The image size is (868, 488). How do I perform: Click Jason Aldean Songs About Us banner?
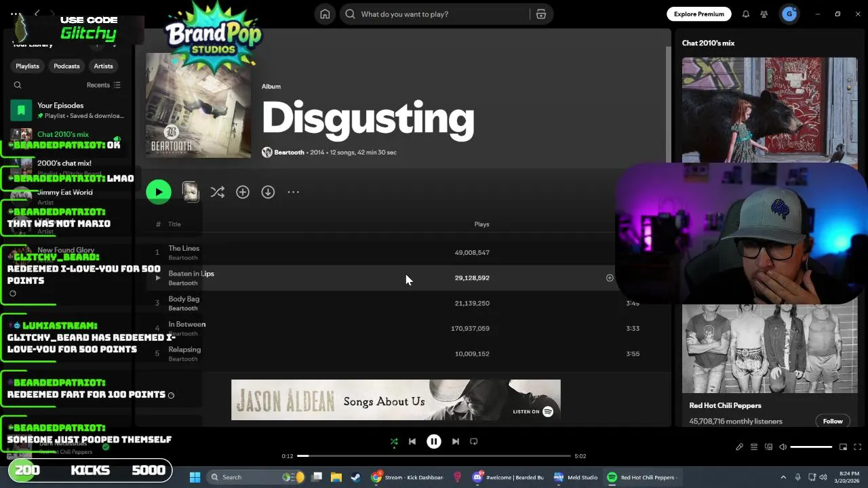[x=396, y=400]
